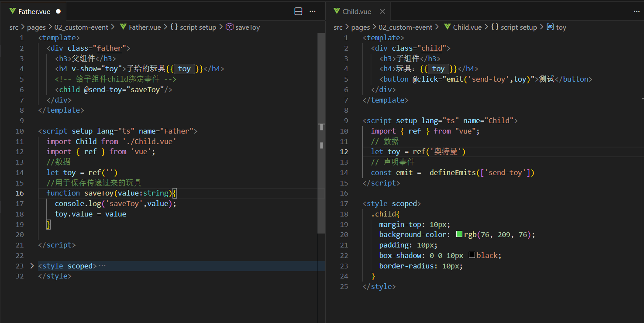Click class name 'father' in template
This screenshot has height=323, width=644.
coord(110,48)
